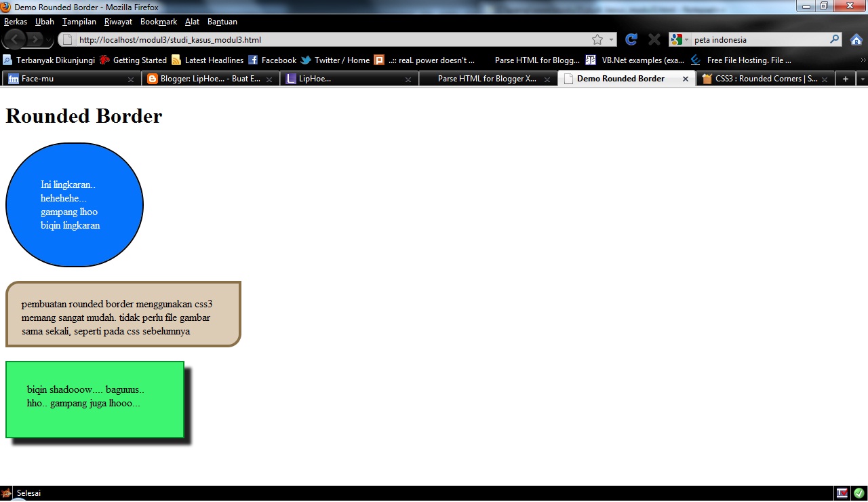
Task: Open a new tab with the plus button
Action: tap(845, 78)
